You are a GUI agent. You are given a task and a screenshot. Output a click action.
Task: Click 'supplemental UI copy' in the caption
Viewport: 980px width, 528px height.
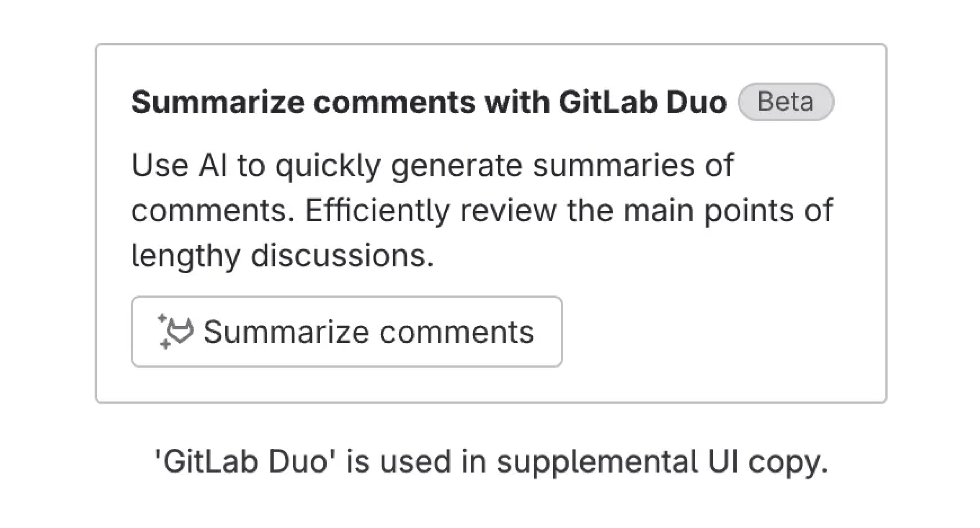662,462
